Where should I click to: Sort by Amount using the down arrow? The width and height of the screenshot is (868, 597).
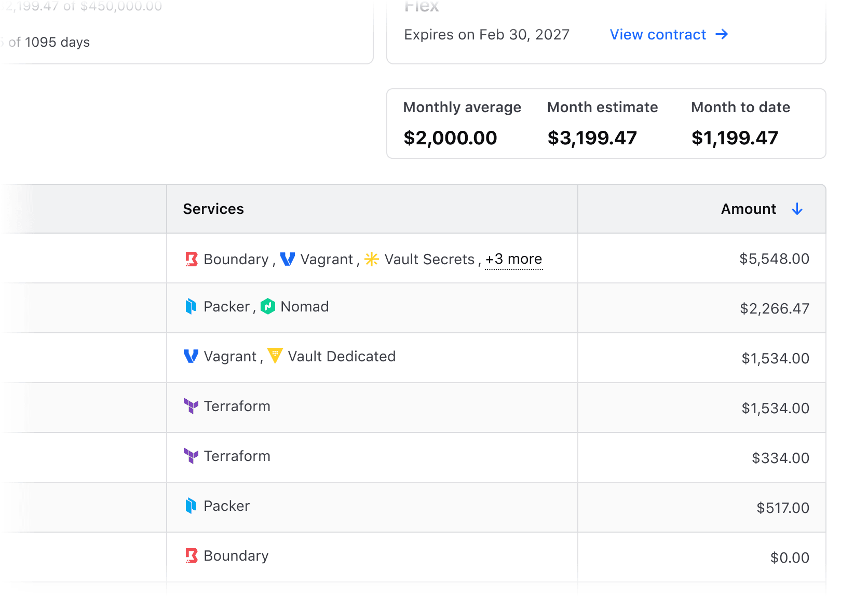point(797,209)
